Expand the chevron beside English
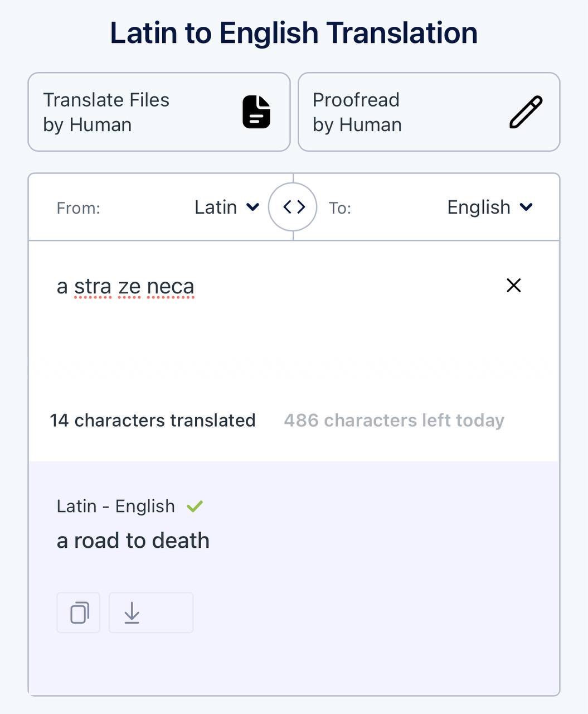 tap(526, 208)
